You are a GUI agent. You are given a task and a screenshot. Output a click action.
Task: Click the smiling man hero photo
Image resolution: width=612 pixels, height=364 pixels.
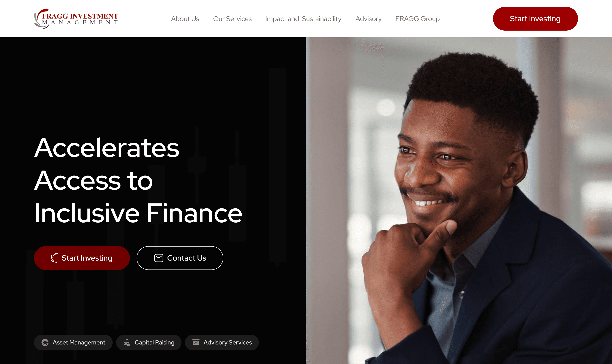coord(459,201)
